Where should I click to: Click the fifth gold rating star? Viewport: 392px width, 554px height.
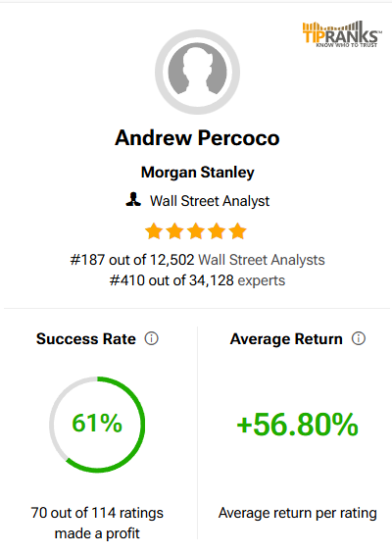coord(238,231)
